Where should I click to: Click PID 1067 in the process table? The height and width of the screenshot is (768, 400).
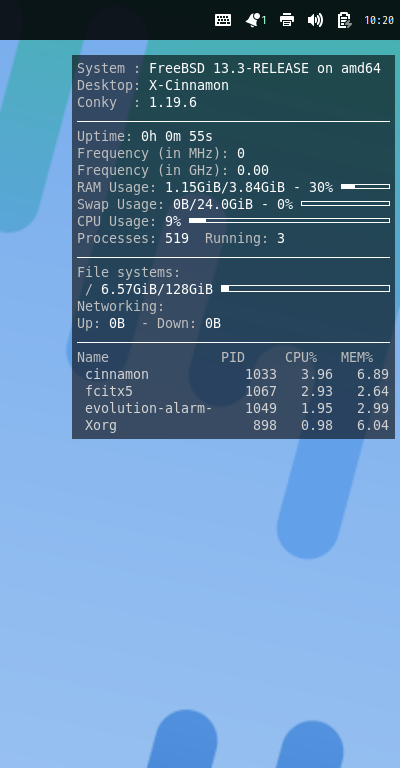[x=261, y=391]
